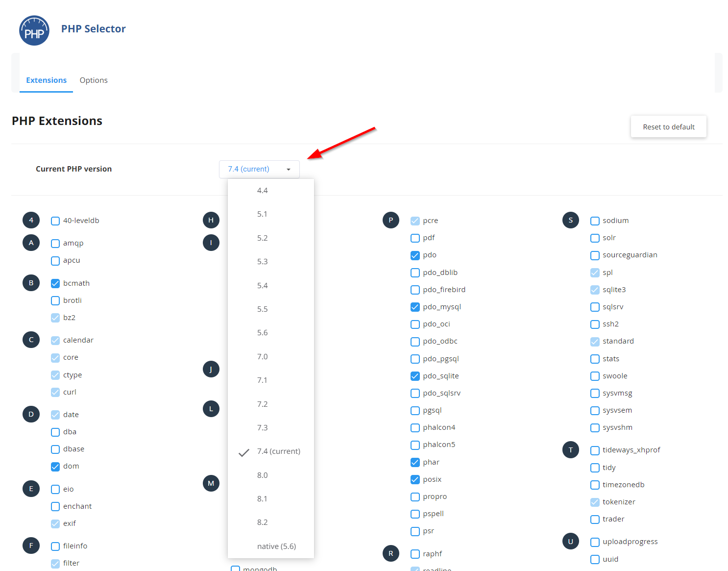Tick the apcu extension checkbox
Image resolution: width=728 pixels, height=571 pixels.
click(55, 261)
